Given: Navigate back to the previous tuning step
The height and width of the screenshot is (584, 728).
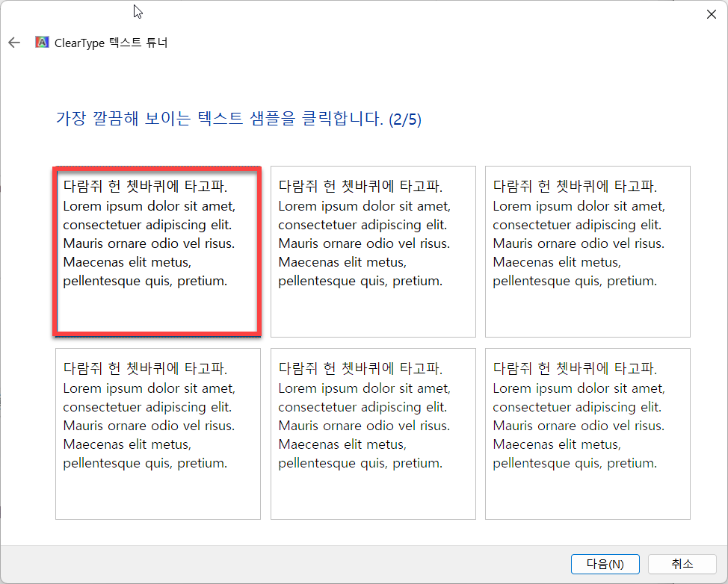Looking at the screenshot, I should click(13, 43).
